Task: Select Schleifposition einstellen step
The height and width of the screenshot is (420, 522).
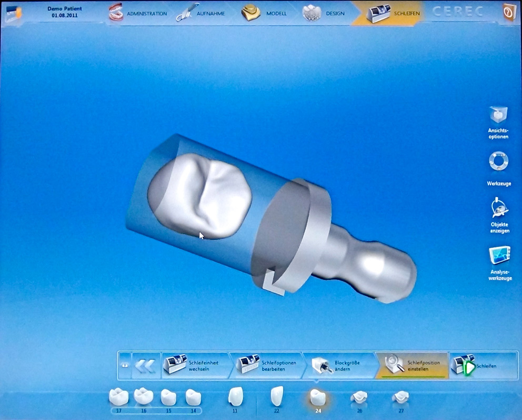Action: pos(412,365)
